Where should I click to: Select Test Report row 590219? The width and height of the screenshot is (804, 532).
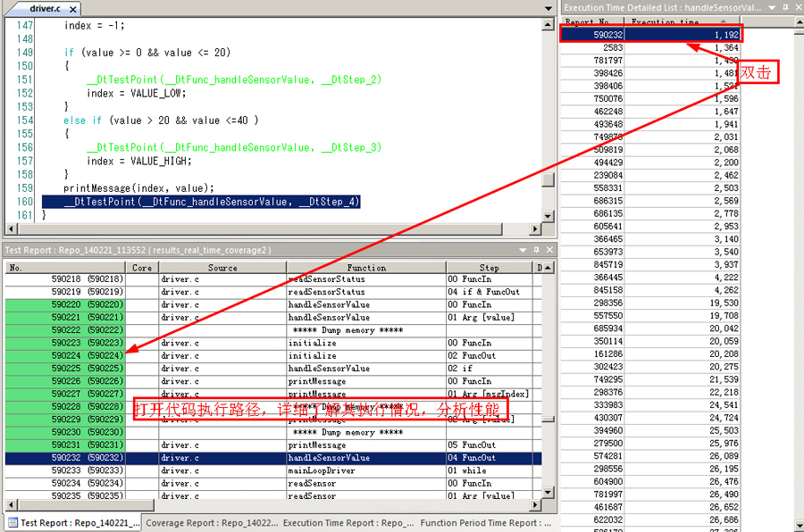pos(273,292)
